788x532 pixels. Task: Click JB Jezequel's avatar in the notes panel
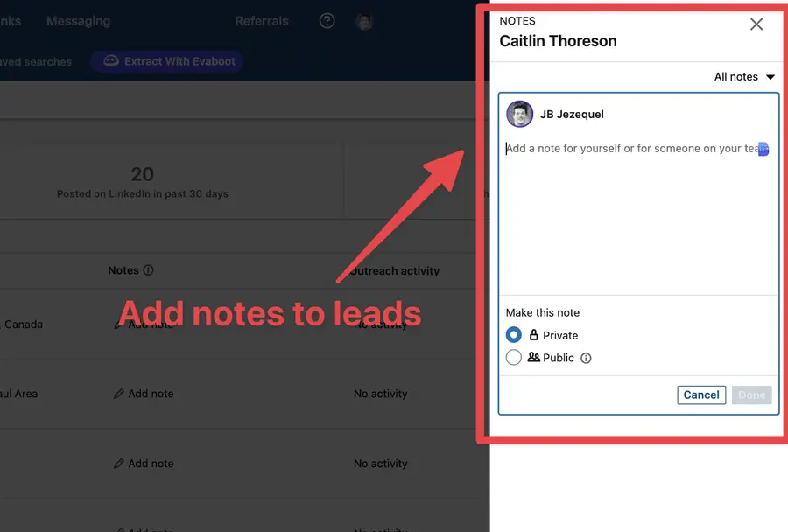click(x=520, y=114)
